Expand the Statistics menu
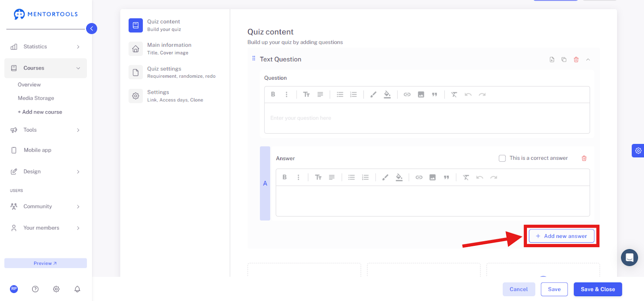Image resolution: width=644 pixels, height=301 pixels. click(45, 47)
